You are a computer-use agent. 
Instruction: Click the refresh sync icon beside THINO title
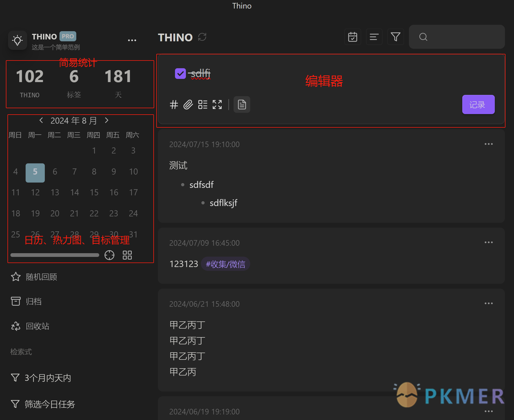point(202,37)
